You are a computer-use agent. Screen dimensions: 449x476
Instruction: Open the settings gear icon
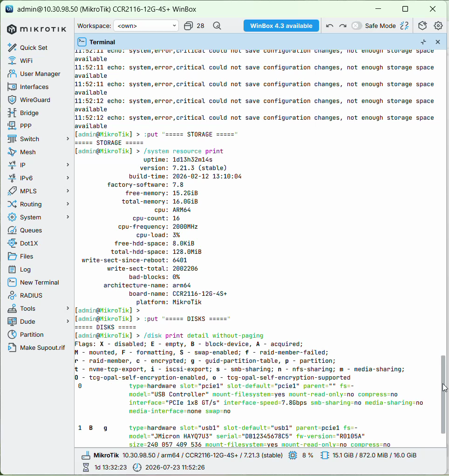click(438, 26)
